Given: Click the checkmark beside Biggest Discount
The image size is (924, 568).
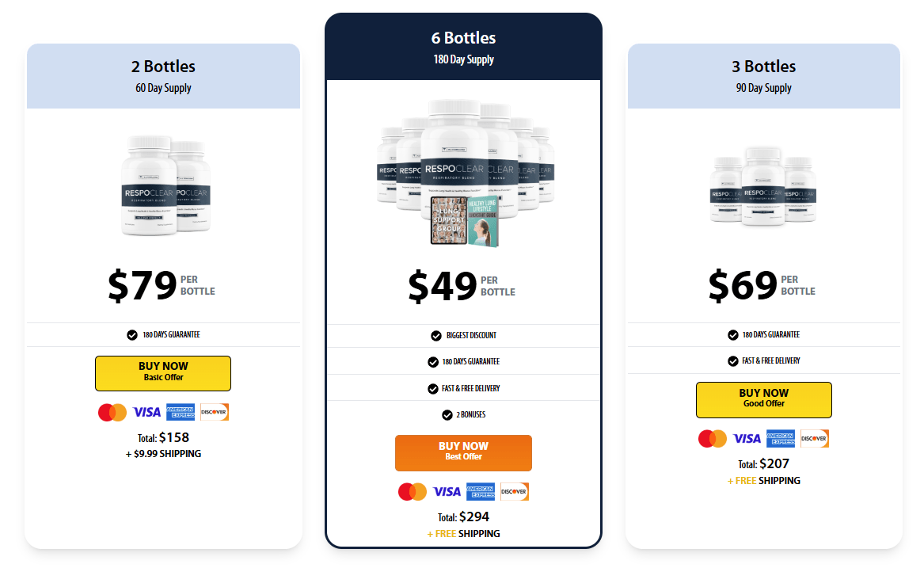Looking at the screenshot, I should point(436,336).
